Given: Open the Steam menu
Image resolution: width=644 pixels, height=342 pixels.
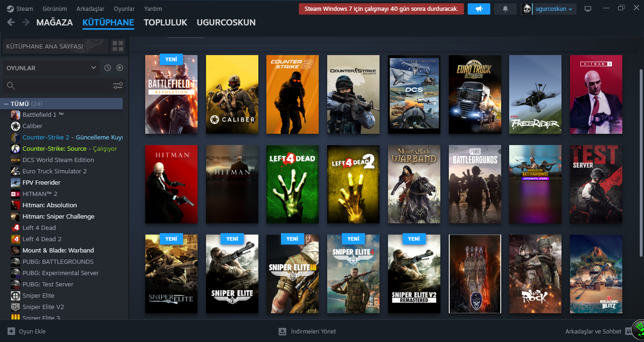Looking at the screenshot, I should click(x=20, y=9).
